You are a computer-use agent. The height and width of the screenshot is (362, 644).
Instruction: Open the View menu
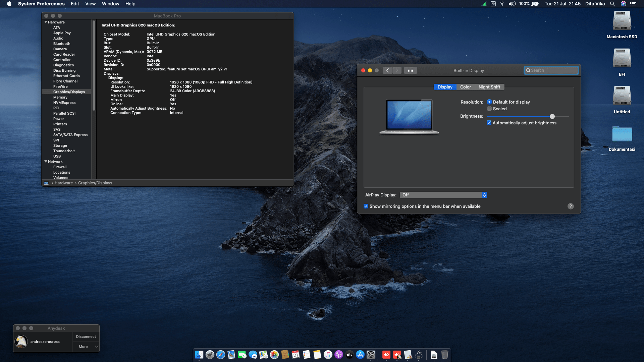pyautogui.click(x=90, y=4)
